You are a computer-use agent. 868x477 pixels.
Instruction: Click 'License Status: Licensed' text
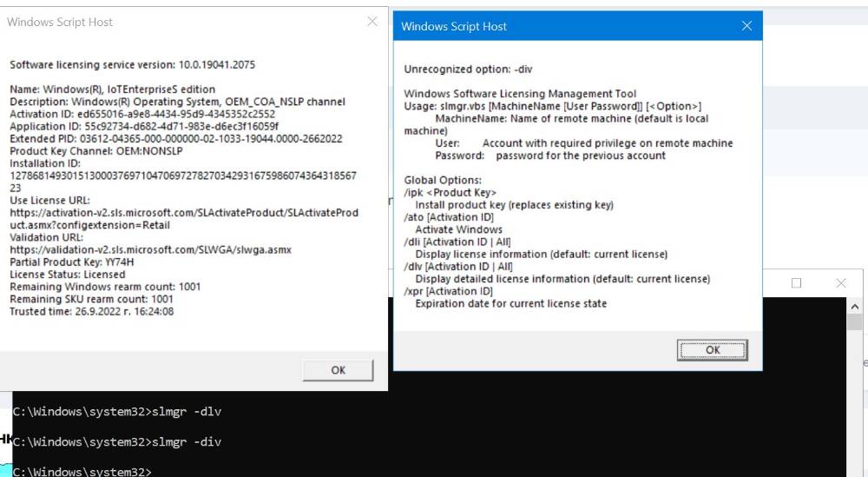pyautogui.click(x=67, y=275)
